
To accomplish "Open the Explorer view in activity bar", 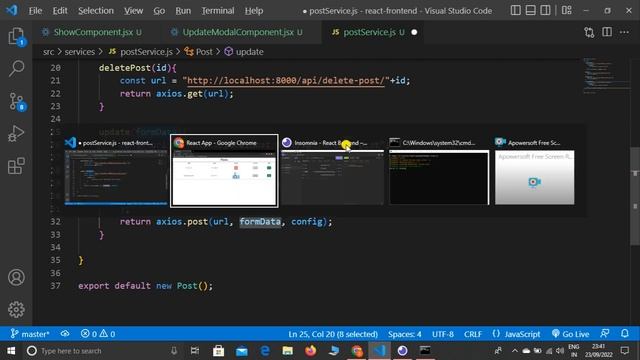I will (x=16, y=37).
